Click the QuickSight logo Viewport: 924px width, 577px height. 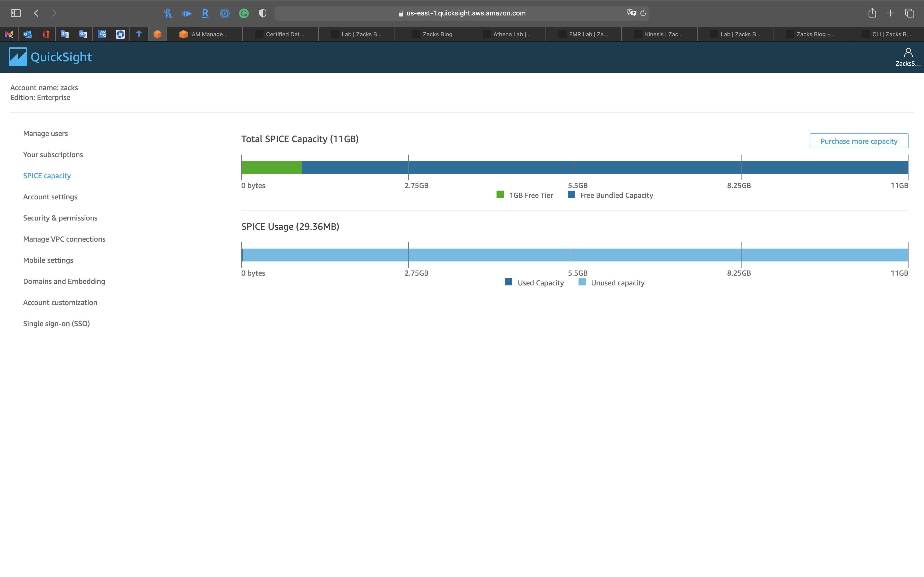(x=50, y=57)
